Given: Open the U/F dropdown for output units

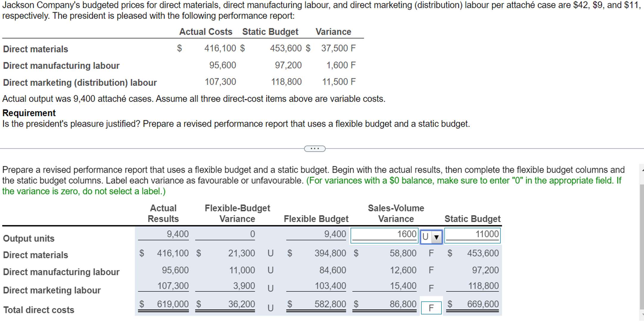Looking at the screenshot, I should pyautogui.click(x=431, y=237).
